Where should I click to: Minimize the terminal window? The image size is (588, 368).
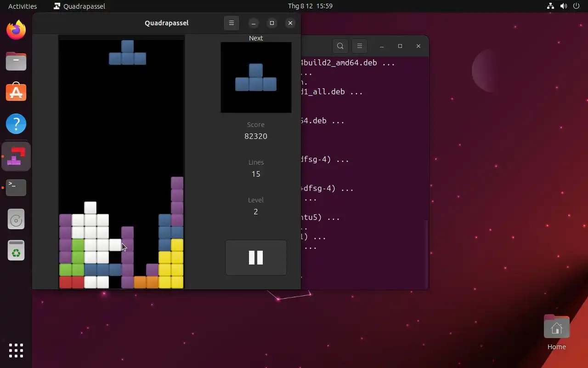382,46
